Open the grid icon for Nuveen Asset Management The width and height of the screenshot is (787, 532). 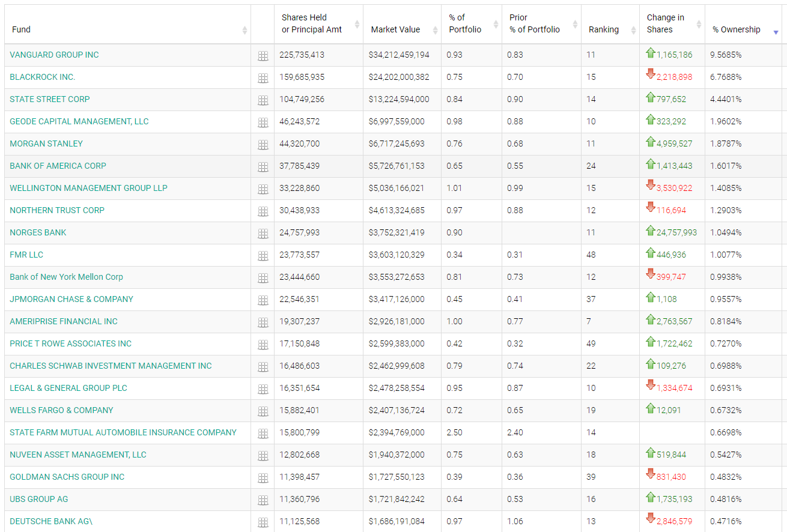pyautogui.click(x=263, y=456)
